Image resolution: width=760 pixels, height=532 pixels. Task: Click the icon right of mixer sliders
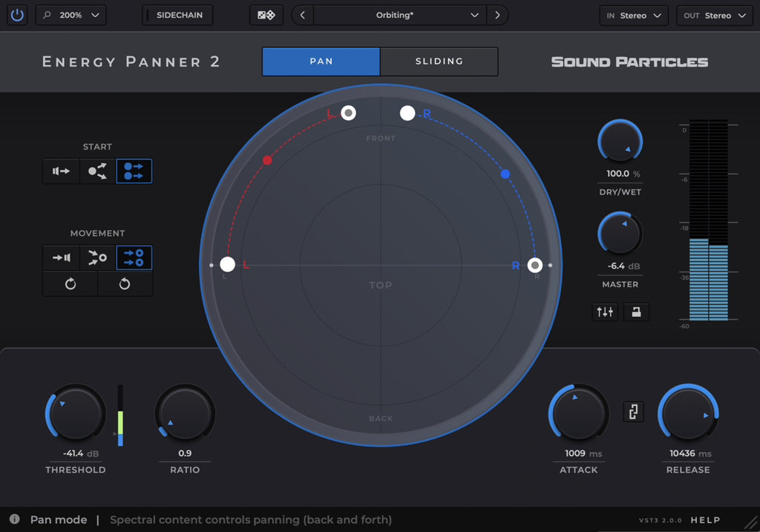[636, 312]
